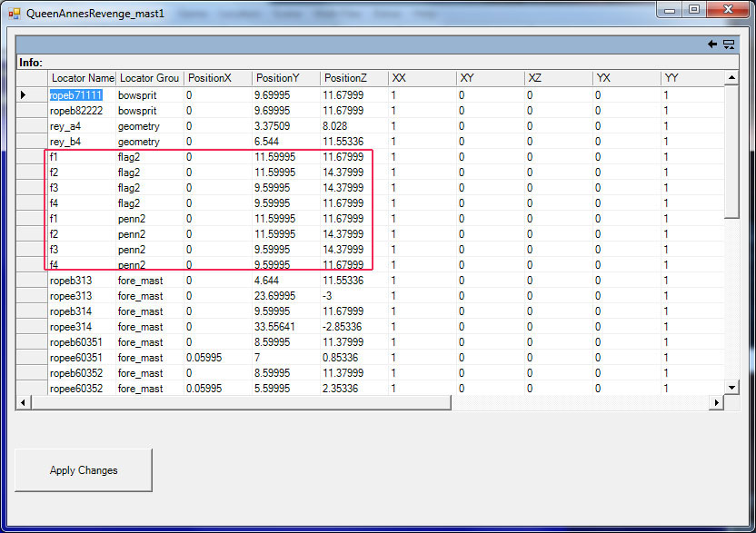Image resolution: width=756 pixels, height=533 pixels.
Task: Click the vertical scrollbar thumb
Action: (x=731, y=152)
